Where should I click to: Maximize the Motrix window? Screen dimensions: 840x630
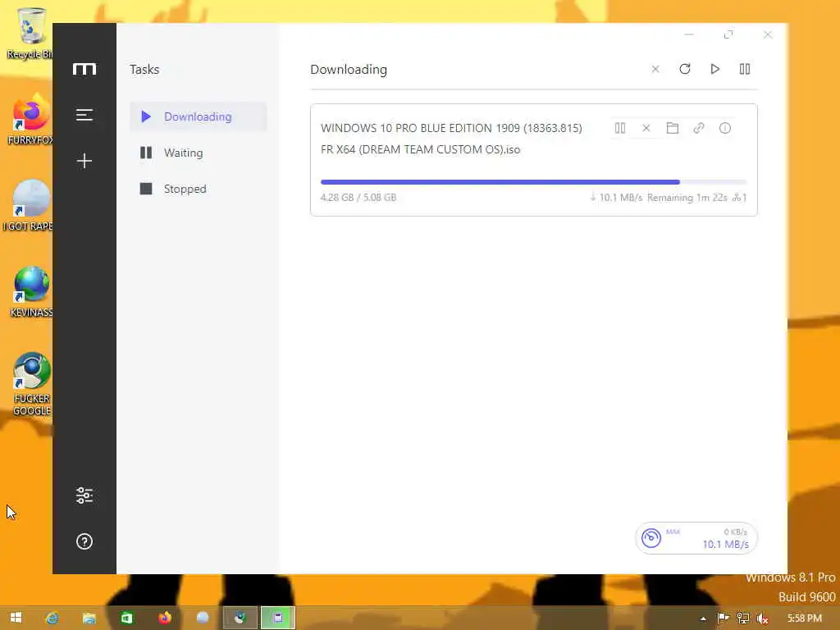pos(728,34)
